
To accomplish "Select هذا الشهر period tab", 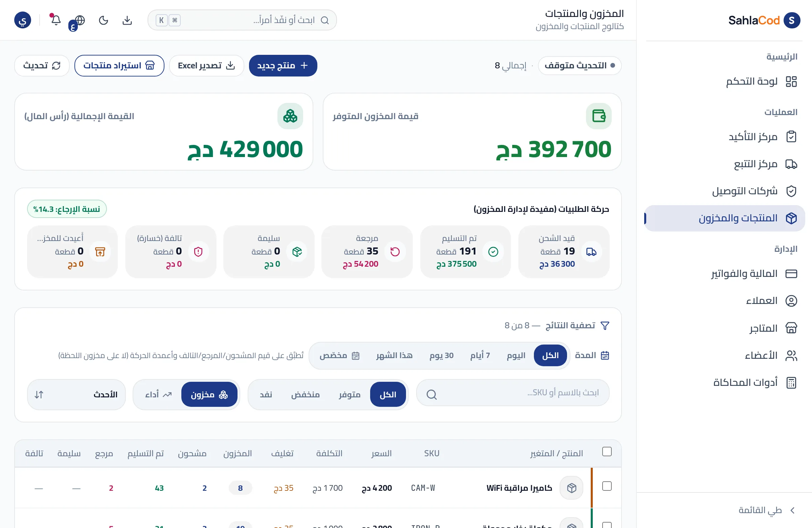I will coord(394,355).
